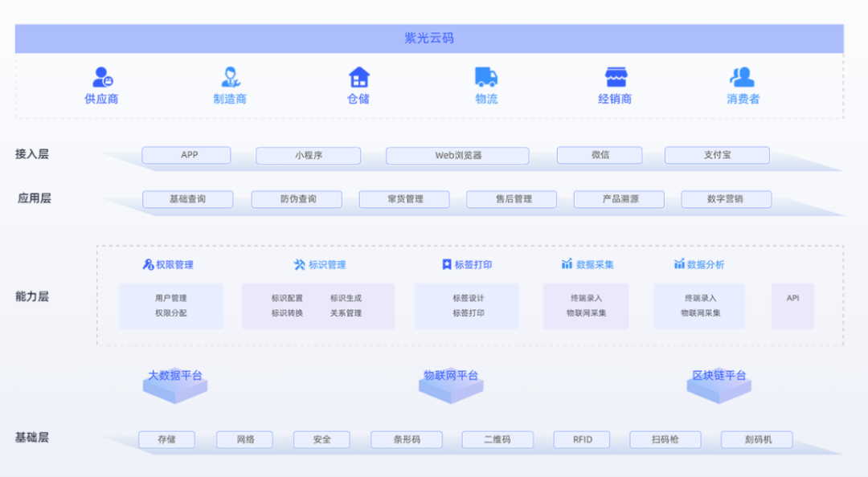Select the 区块链平台 cube icon

click(719, 385)
